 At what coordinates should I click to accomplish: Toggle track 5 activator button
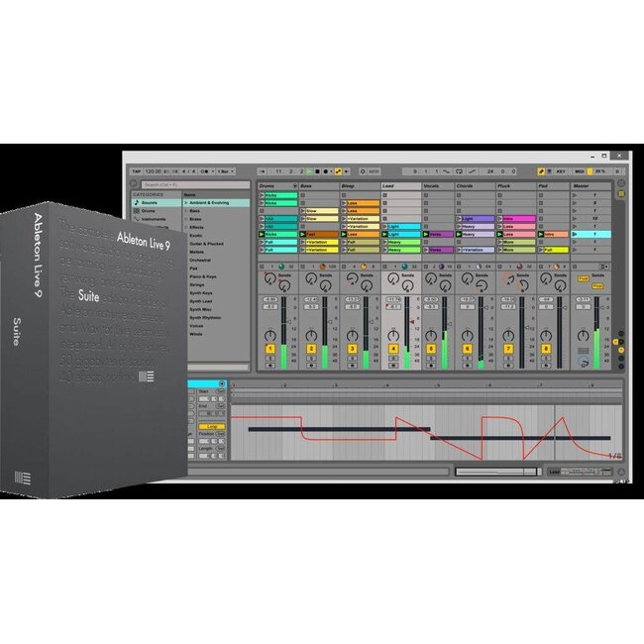point(430,349)
